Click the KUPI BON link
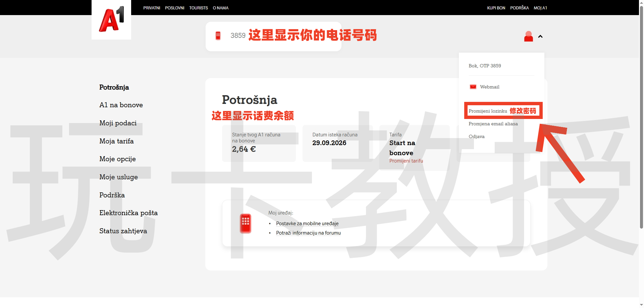The height and width of the screenshot is (308, 644). tap(496, 8)
